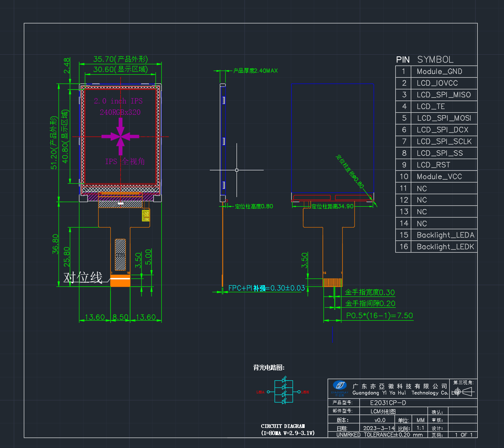Click the 定位柱距离34.90 dimension
The image size is (504, 448).
[x=332, y=206]
